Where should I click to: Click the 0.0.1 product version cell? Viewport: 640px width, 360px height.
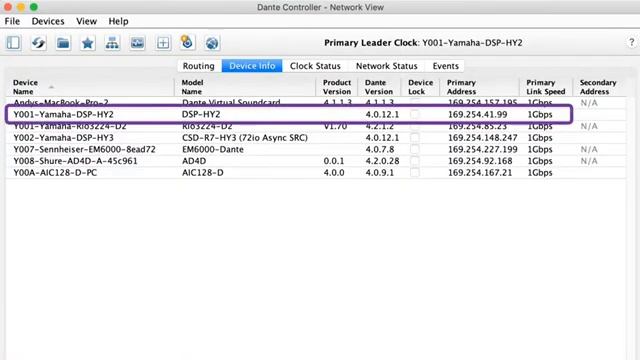(333, 161)
